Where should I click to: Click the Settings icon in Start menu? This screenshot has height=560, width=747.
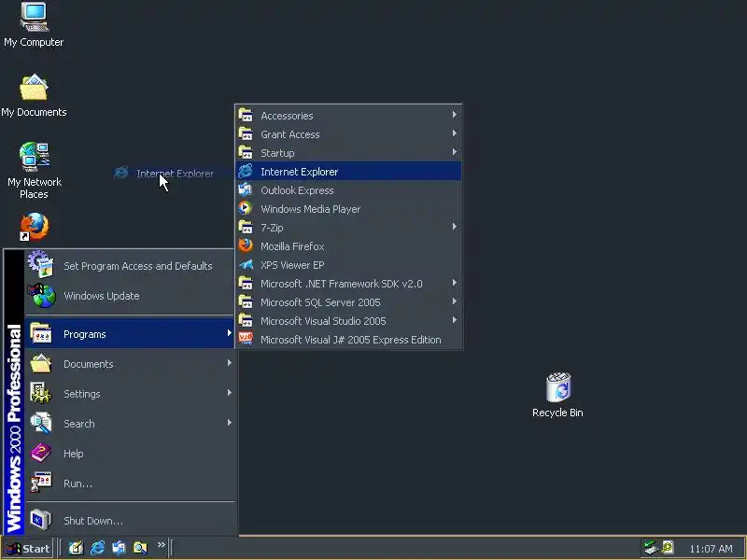(x=41, y=393)
